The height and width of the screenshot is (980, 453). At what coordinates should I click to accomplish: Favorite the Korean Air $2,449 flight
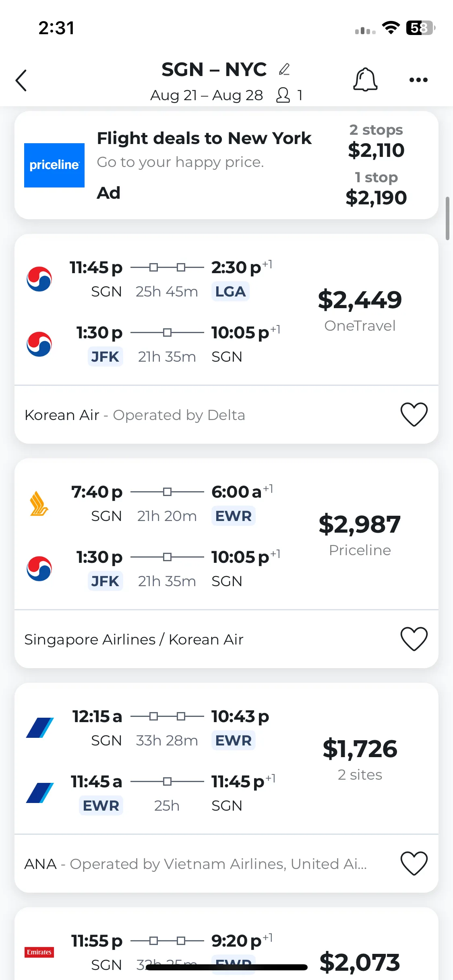click(414, 414)
